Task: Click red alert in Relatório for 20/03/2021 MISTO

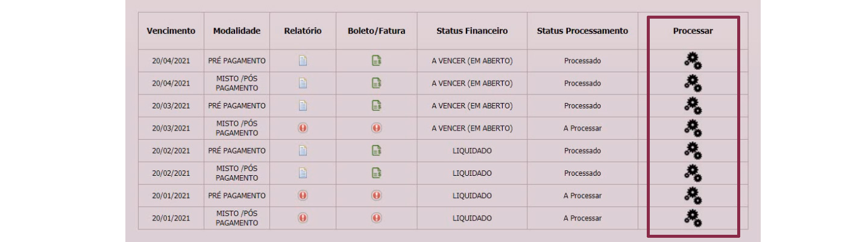Action: coord(303,128)
